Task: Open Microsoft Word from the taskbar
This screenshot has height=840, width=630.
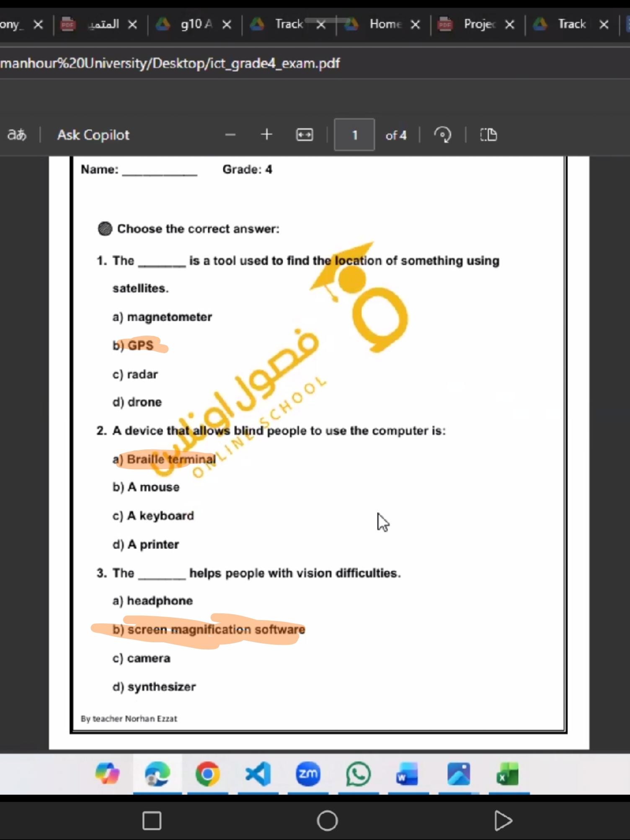Action: point(408,774)
